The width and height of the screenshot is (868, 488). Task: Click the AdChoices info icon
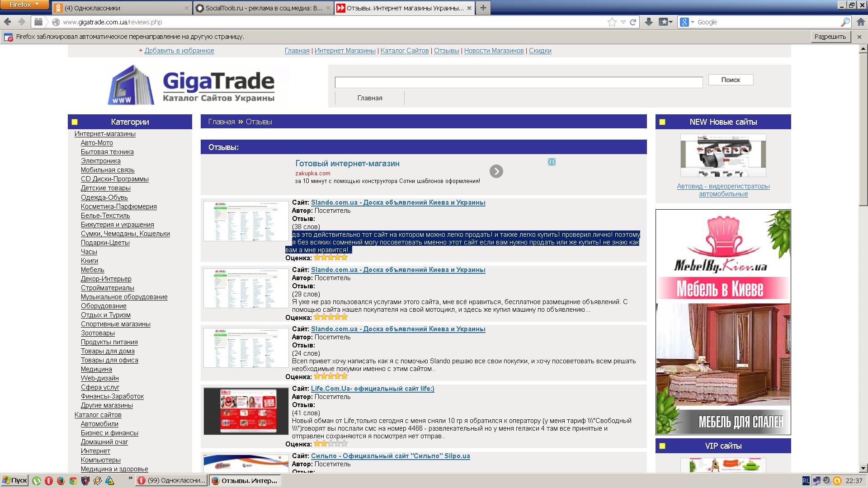pos(552,162)
